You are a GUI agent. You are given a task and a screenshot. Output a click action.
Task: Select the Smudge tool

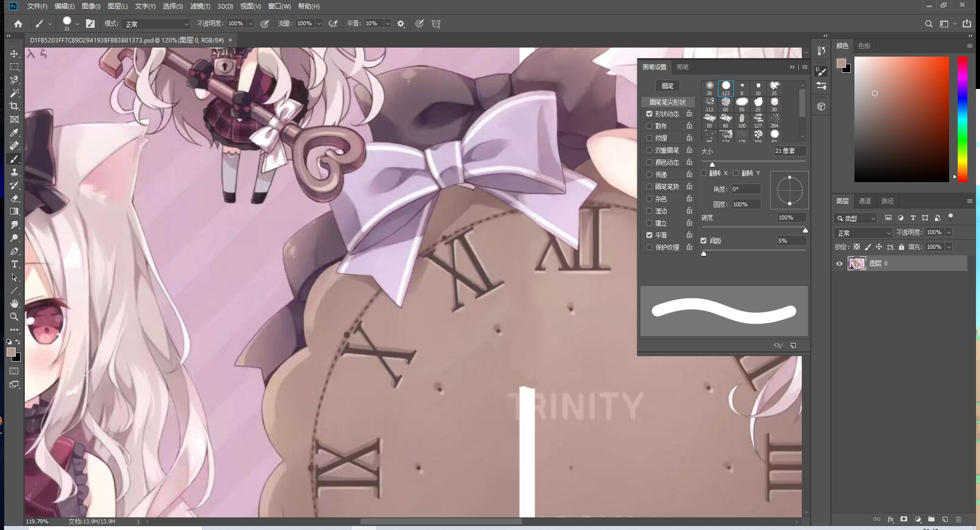[x=14, y=225]
